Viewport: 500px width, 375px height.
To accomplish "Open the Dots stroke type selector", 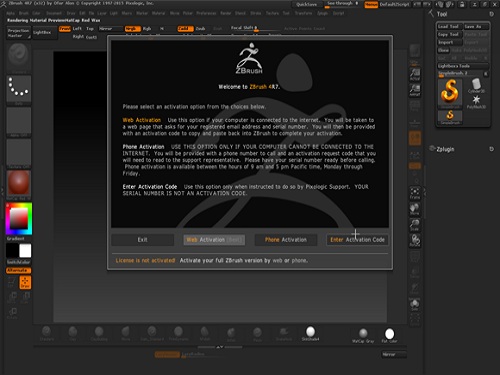I will [19, 90].
